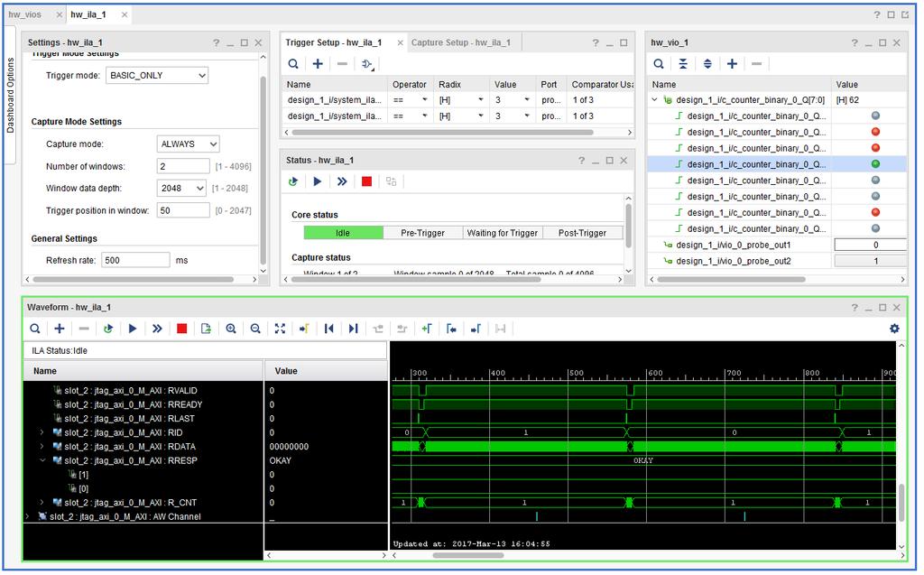Select RDATA signal in waveform
The height and width of the screenshot is (575, 924).
coord(130,447)
